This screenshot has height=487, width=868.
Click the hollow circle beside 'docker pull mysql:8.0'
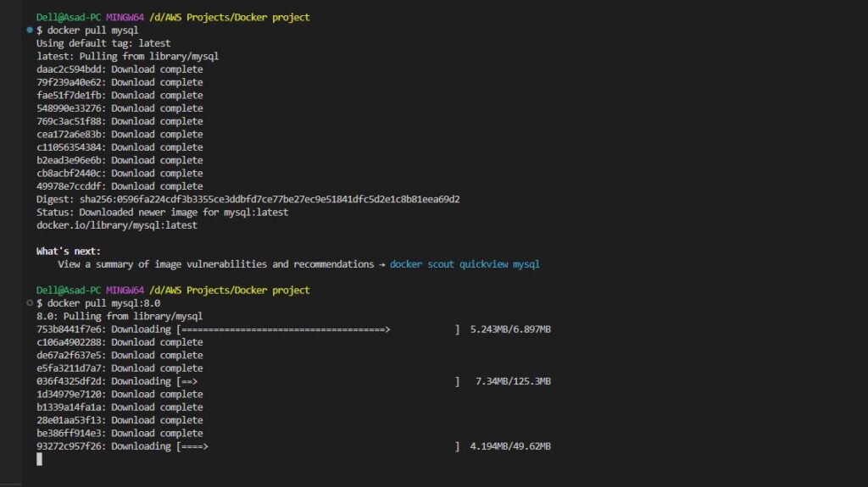pos(30,302)
